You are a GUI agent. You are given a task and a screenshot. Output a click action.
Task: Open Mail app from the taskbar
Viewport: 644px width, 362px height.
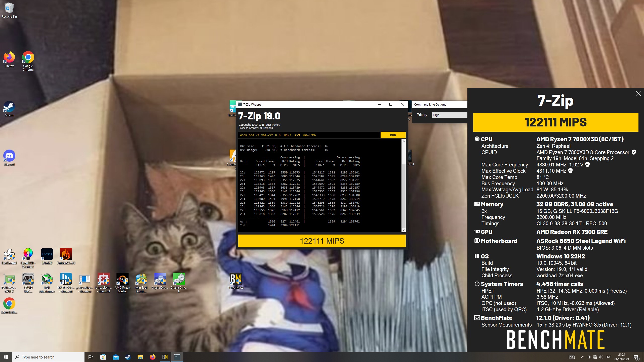tap(115, 357)
